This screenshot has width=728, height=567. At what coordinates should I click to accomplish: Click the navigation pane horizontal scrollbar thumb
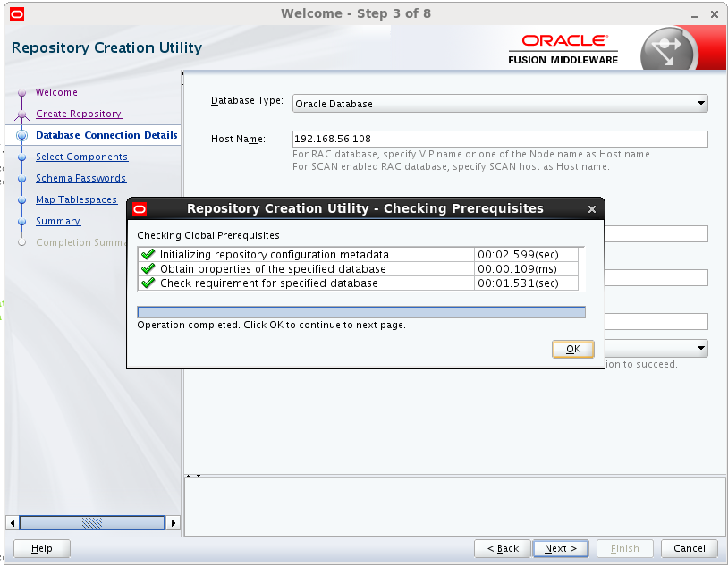pyautogui.click(x=92, y=523)
